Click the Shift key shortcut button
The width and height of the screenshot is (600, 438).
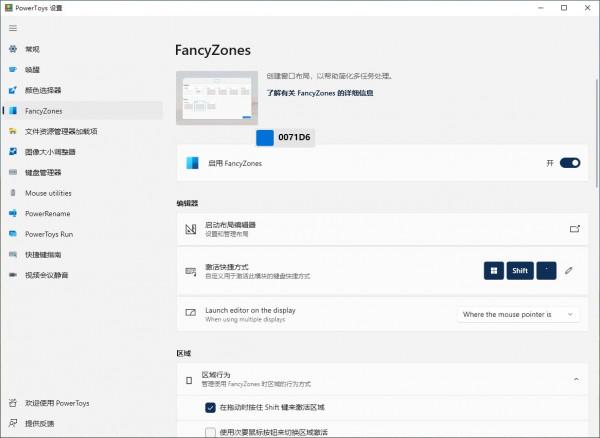click(520, 271)
